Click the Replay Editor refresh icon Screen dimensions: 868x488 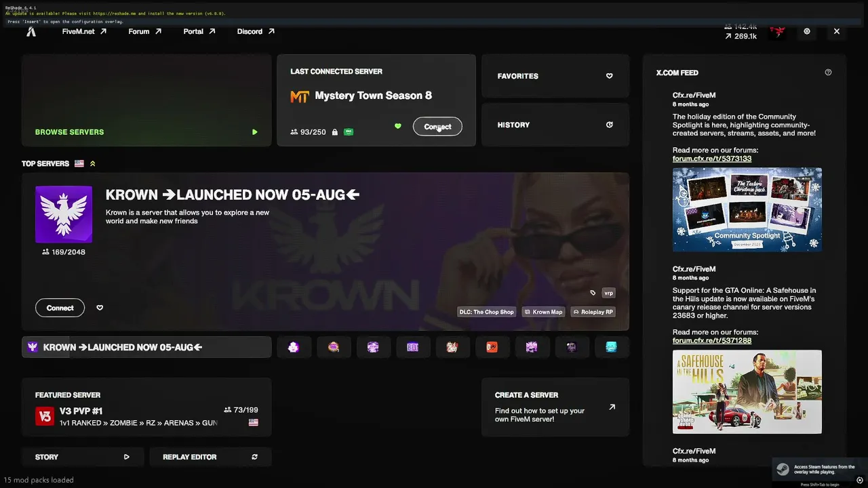(255, 457)
